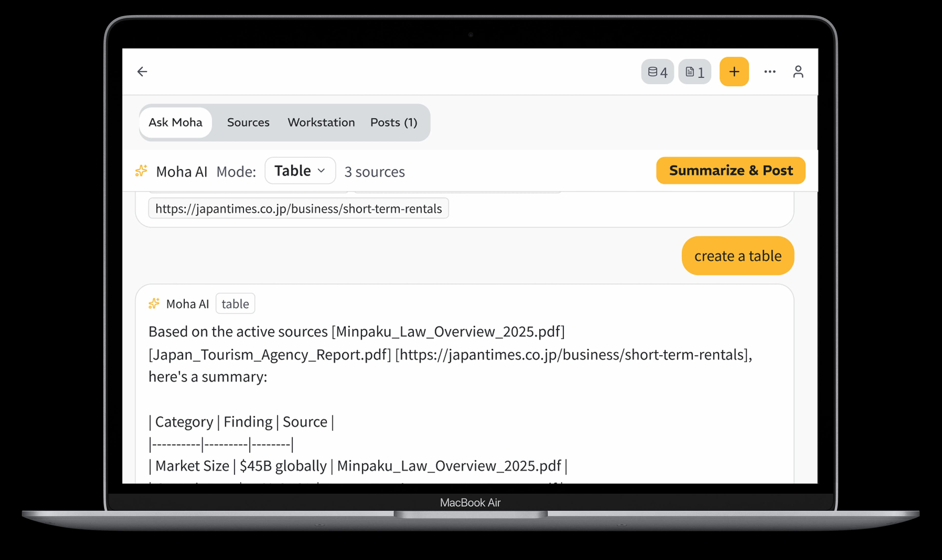
Task: Expand the chevron next to Table mode
Action: tap(321, 171)
